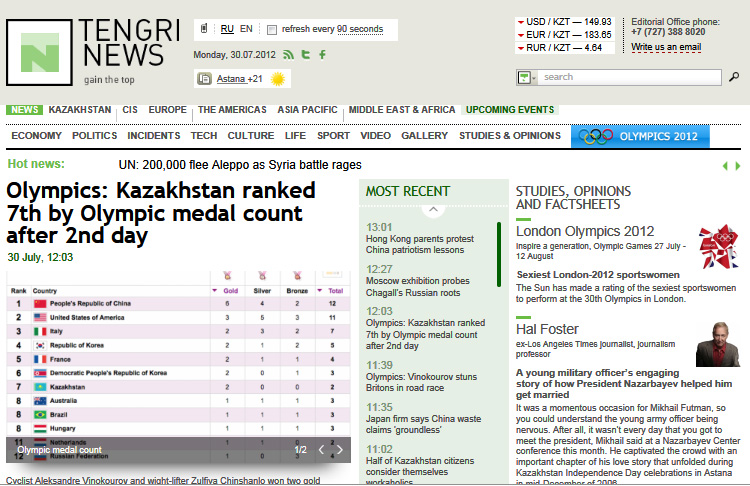Open the Facebook icon link
Image resolution: width=750 pixels, height=486 pixels.
tap(322, 54)
